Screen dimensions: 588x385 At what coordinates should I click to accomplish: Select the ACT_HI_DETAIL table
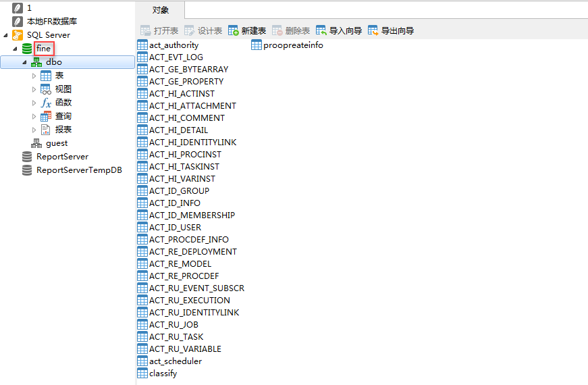[178, 130]
